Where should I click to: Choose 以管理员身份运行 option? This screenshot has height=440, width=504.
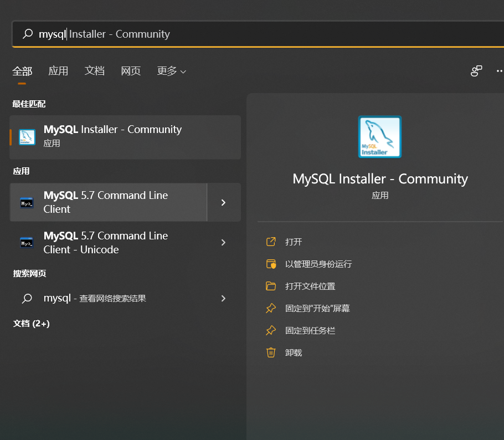[318, 264]
